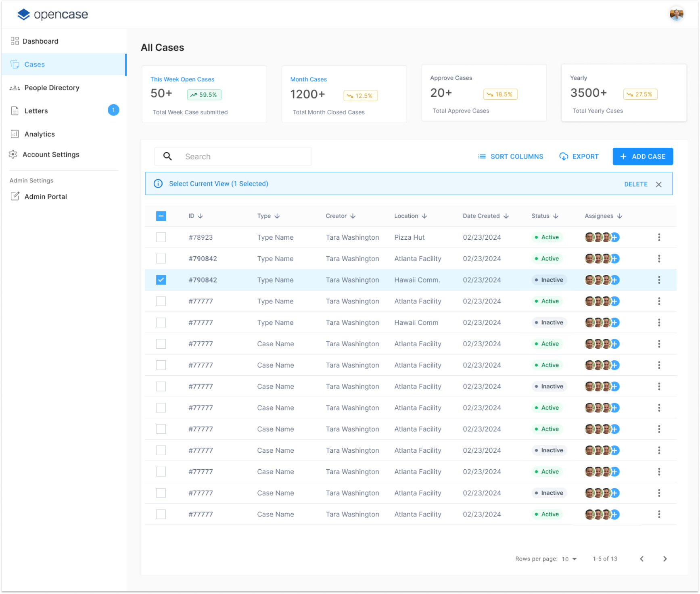Click the opencase logo
The width and height of the screenshot is (700, 594).
(52, 15)
